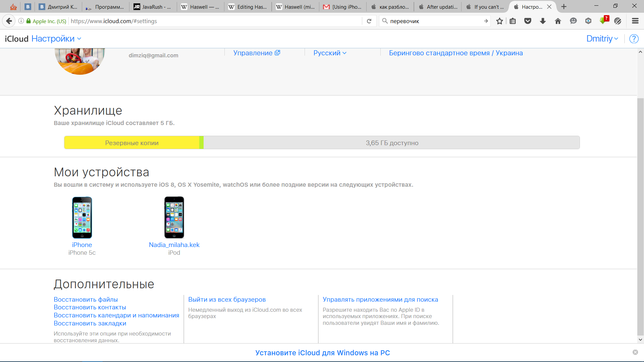Click the yellow Резервные копии storage segment

pyautogui.click(x=132, y=143)
